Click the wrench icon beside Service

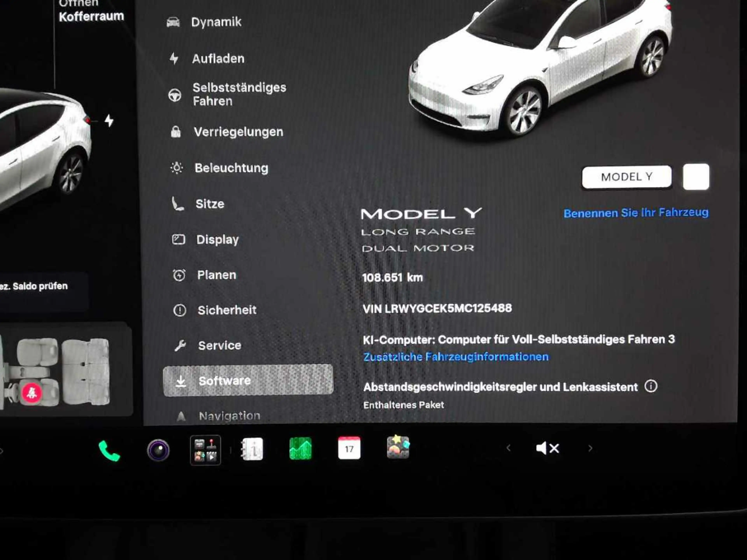pos(180,345)
